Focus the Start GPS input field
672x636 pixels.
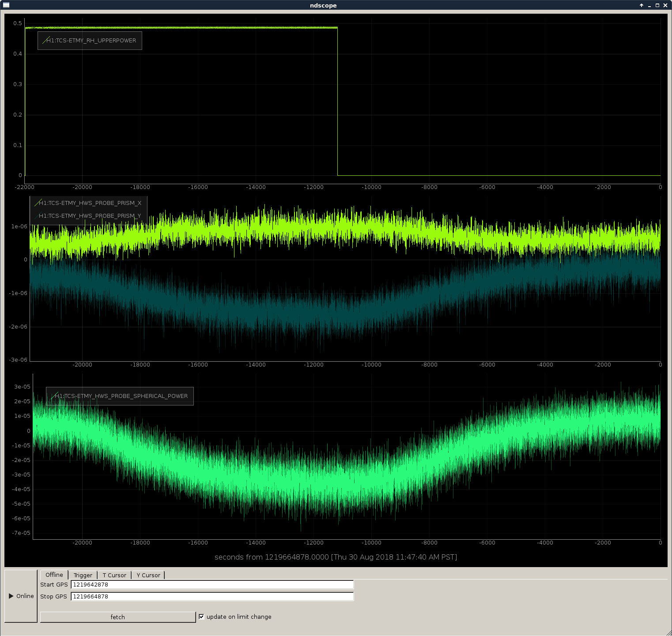[212, 584]
